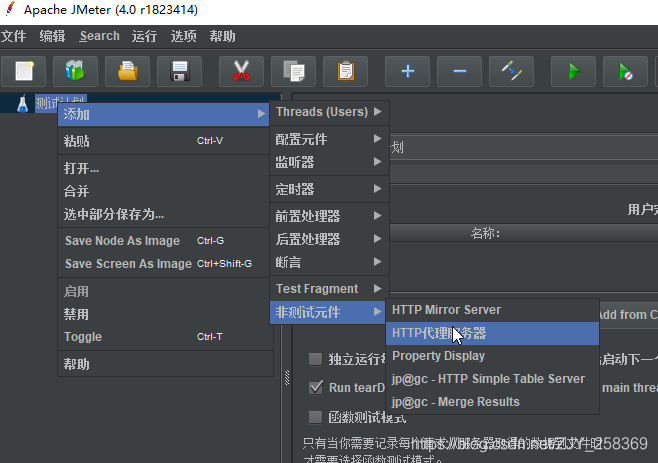
Task: Click the Open file folder icon
Action: tap(128, 71)
